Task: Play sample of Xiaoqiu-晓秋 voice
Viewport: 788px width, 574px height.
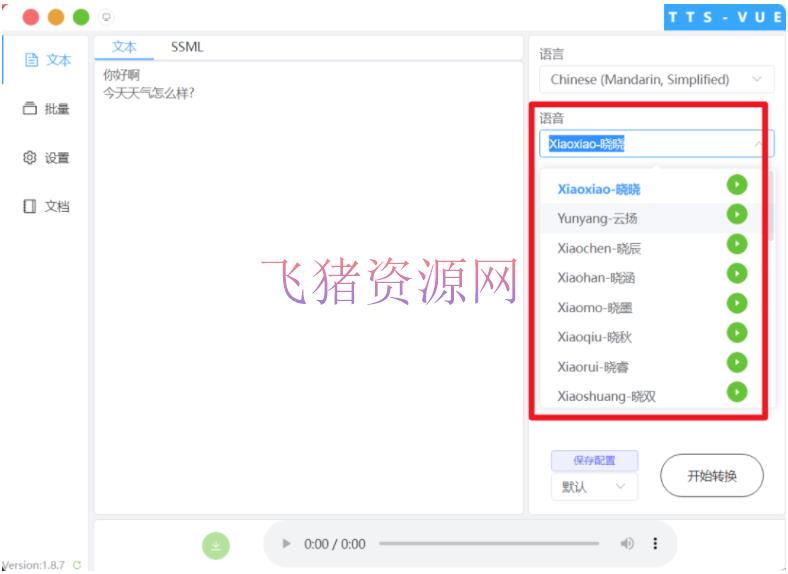Action: [737, 333]
